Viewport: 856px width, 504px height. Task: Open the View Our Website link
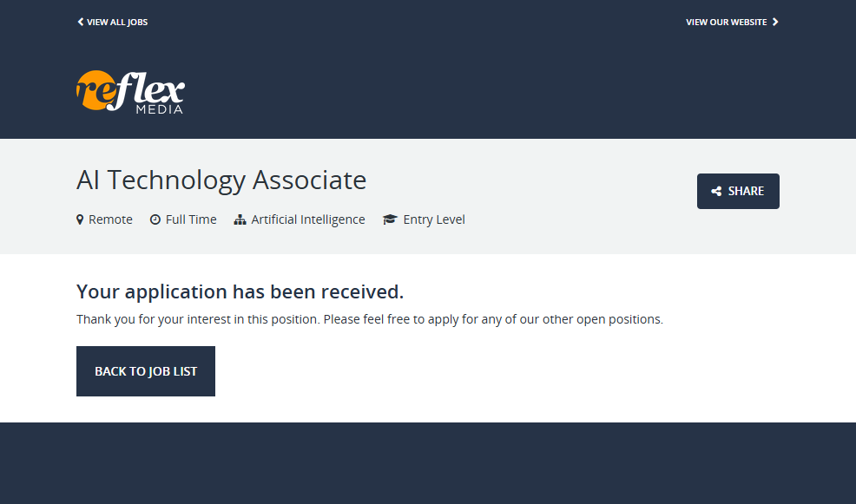(727, 22)
